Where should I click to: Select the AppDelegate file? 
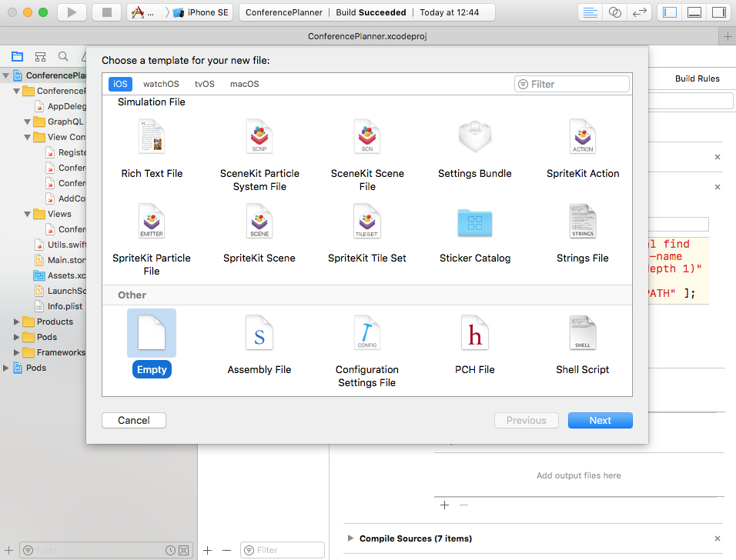click(60, 106)
